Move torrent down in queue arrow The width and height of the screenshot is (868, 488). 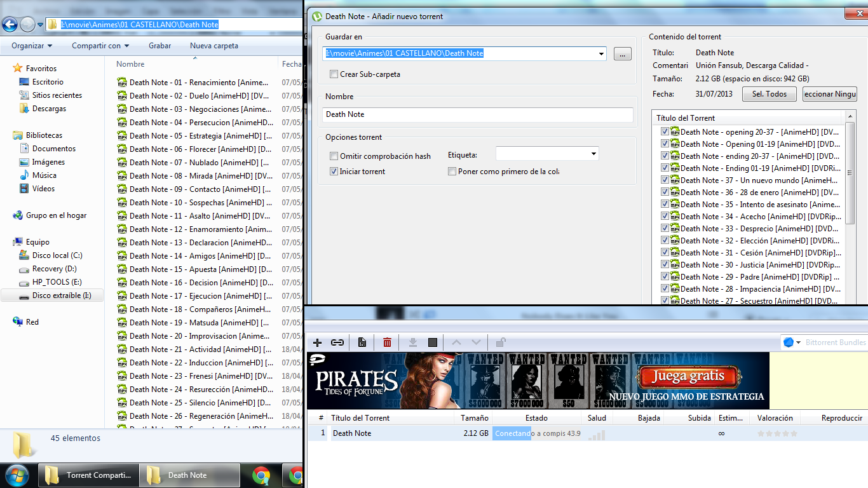476,342
